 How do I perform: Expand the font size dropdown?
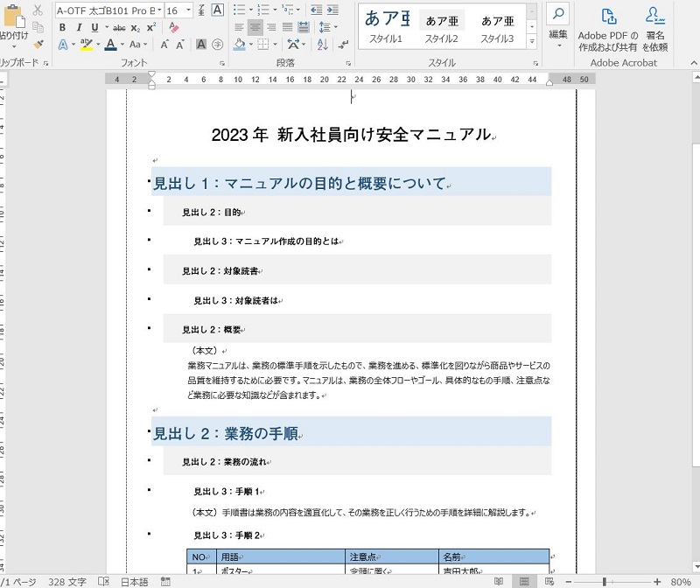pos(188,10)
